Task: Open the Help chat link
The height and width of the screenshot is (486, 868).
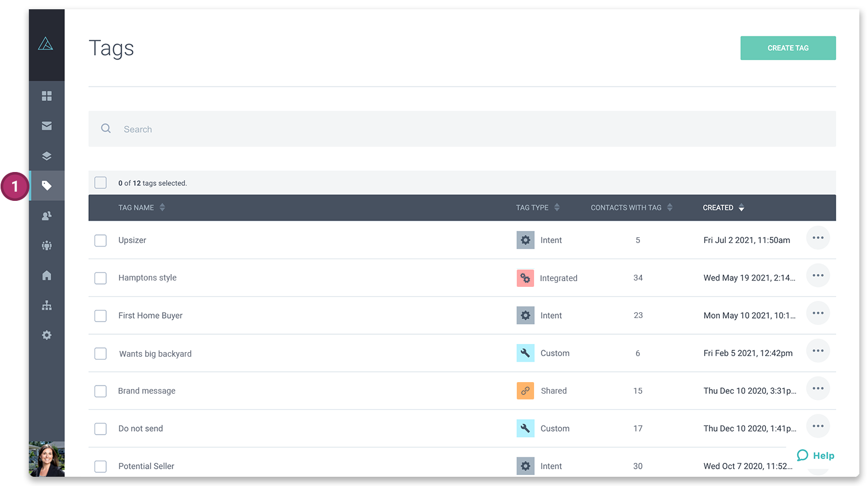Action: coord(815,455)
